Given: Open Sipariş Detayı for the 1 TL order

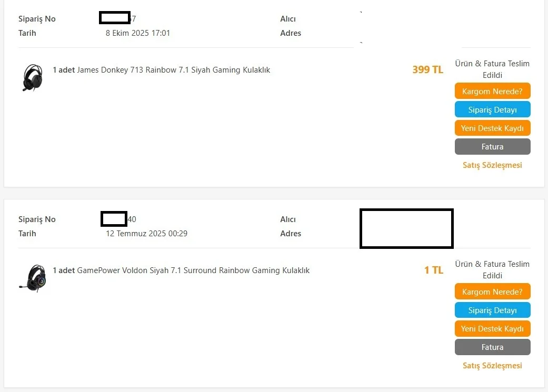Looking at the screenshot, I should point(492,310).
